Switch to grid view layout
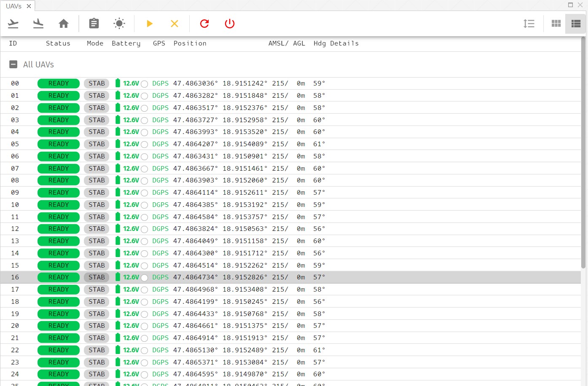 pos(556,23)
